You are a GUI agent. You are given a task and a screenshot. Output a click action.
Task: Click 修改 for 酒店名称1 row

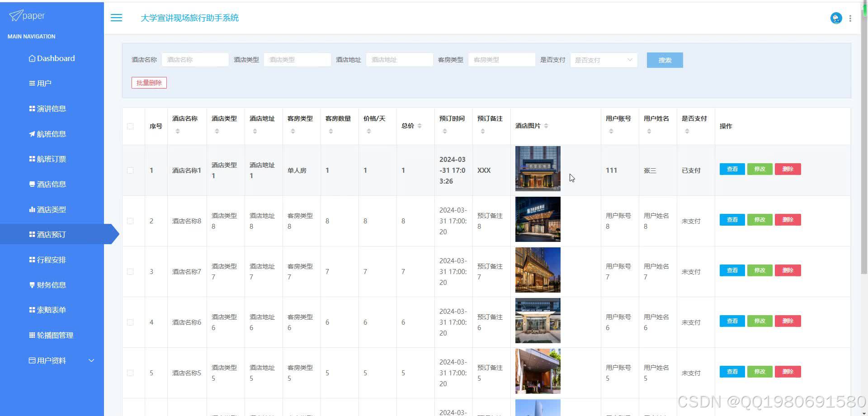[760, 169]
